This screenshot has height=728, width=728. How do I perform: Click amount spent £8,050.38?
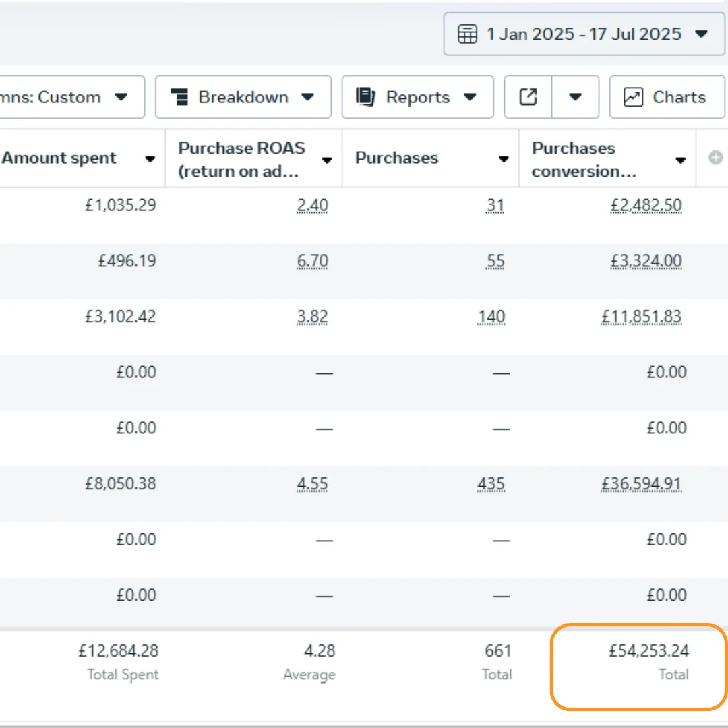121,484
